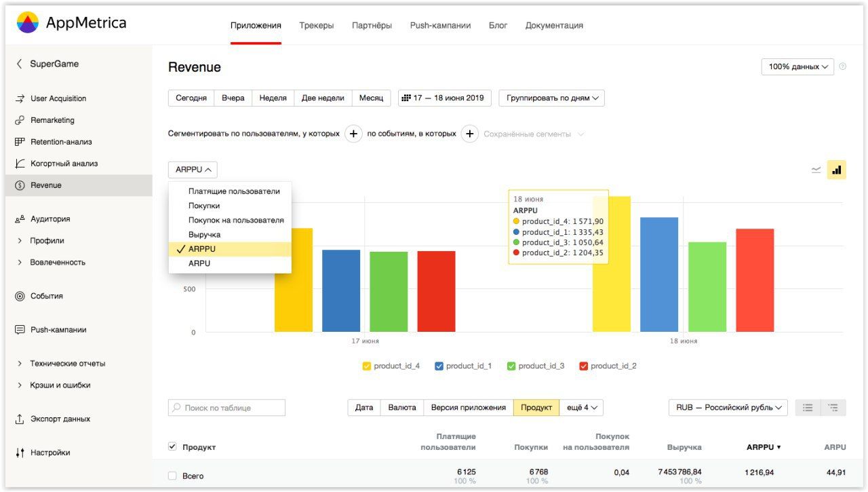Open the Push-кампании top tab
Screen dimensions: 868x492
(440, 25)
